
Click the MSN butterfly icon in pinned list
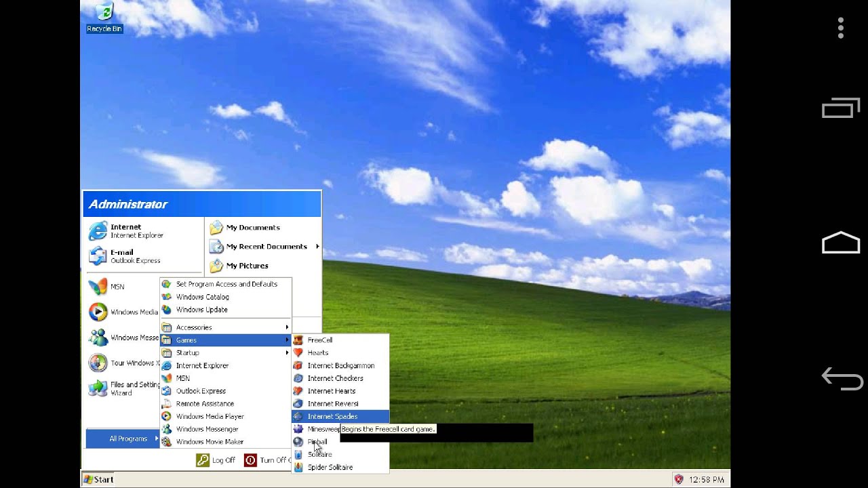[x=98, y=287]
